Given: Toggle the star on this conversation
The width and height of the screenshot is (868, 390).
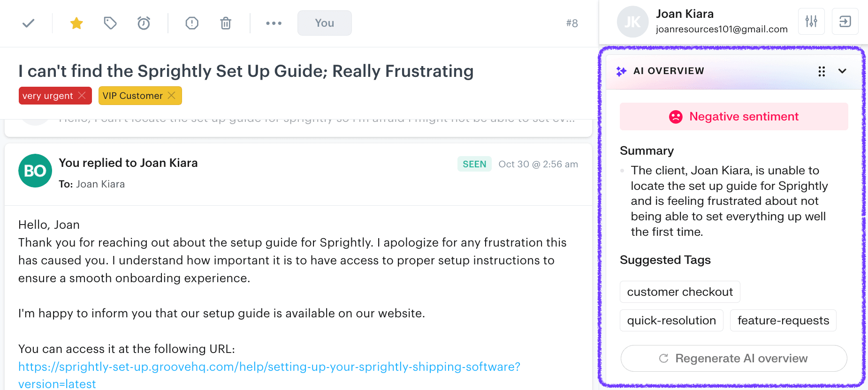Looking at the screenshot, I should (x=76, y=22).
